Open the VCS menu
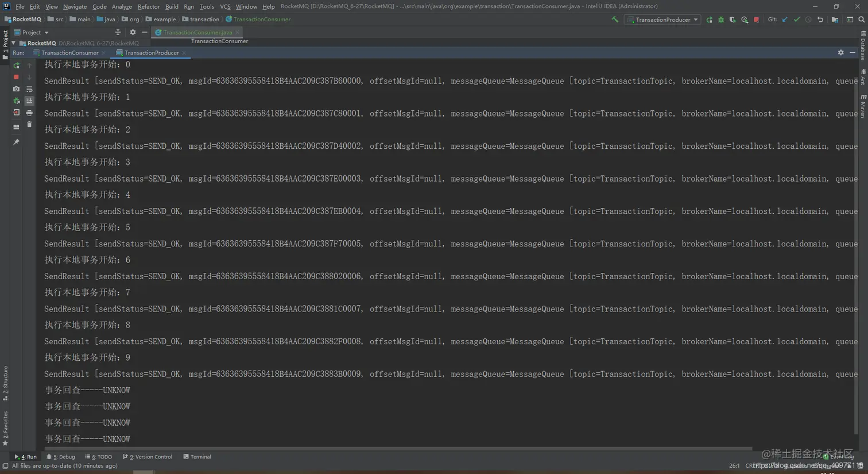Screen dimensions: 868x474 [225, 7]
